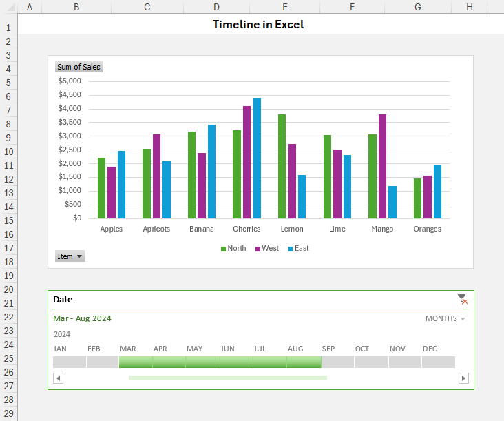Click the Cherries axis label
The height and width of the screenshot is (421, 504).
pos(246,229)
